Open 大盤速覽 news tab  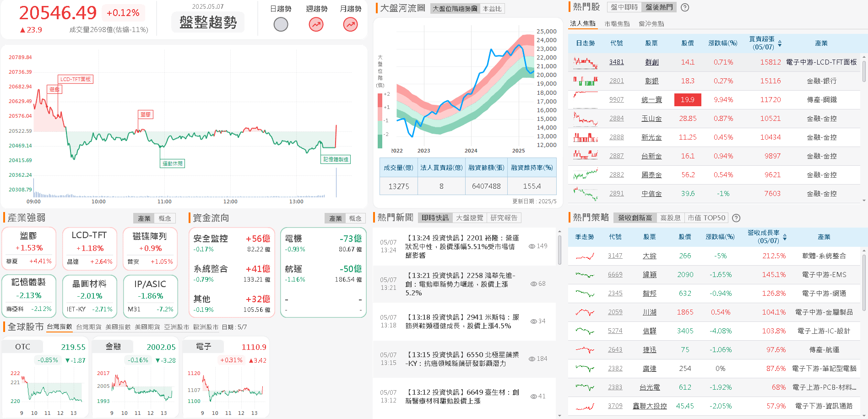470,218
